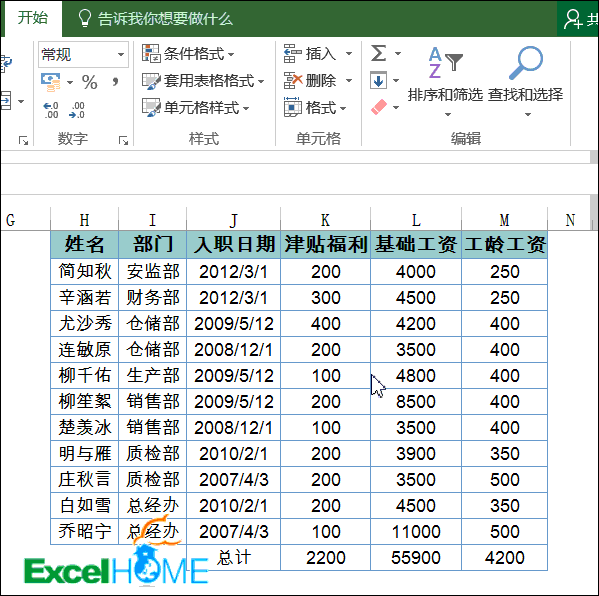Select column L header
This screenshot has height=596, width=599.
[x=416, y=220]
